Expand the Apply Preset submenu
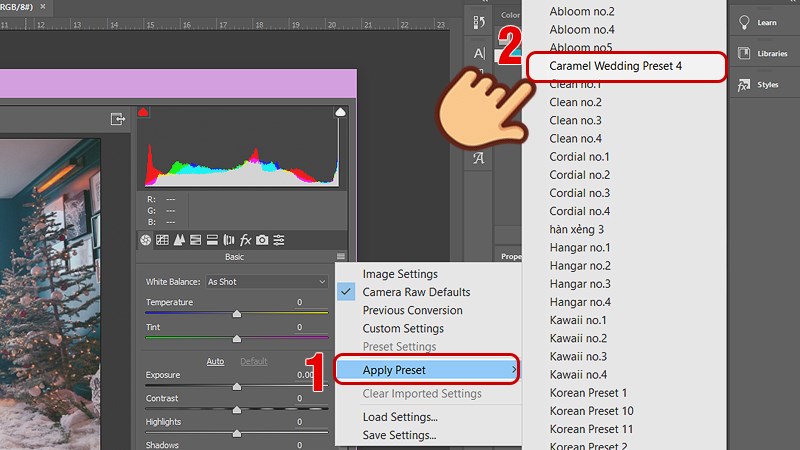This screenshot has width=800, height=450. (427, 370)
